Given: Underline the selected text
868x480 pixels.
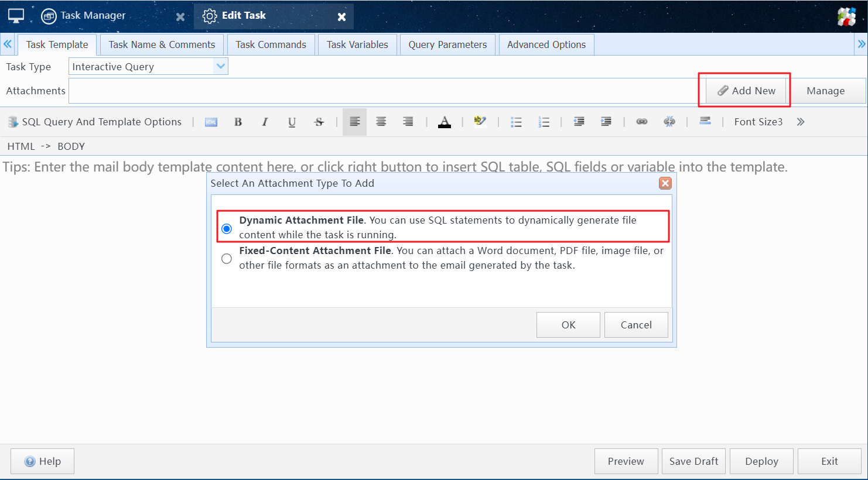Looking at the screenshot, I should coord(292,122).
